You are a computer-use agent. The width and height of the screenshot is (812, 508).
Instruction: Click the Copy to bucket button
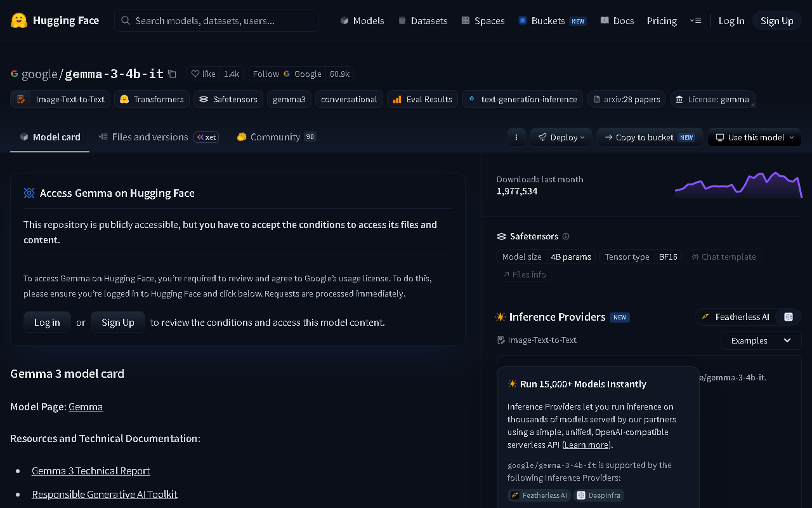click(650, 137)
